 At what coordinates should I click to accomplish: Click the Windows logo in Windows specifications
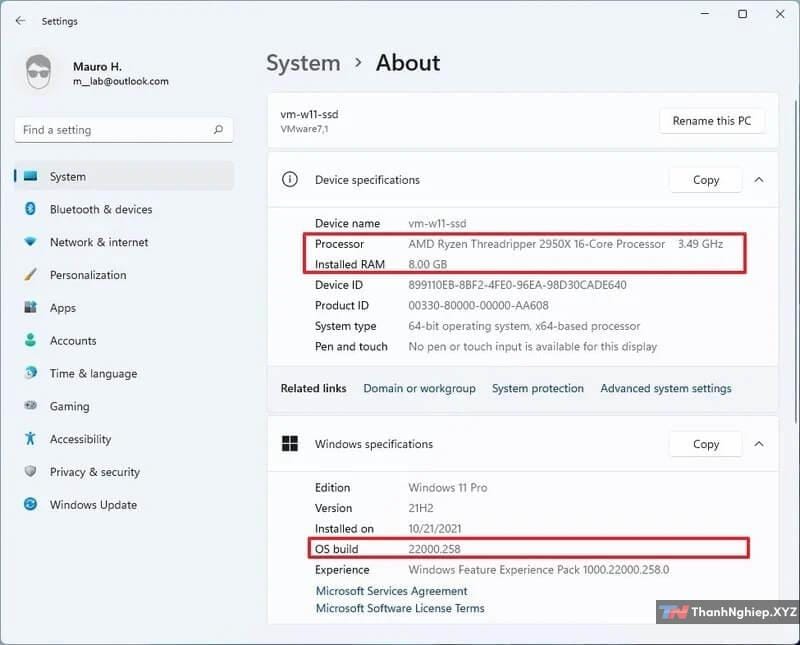tap(290, 443)
